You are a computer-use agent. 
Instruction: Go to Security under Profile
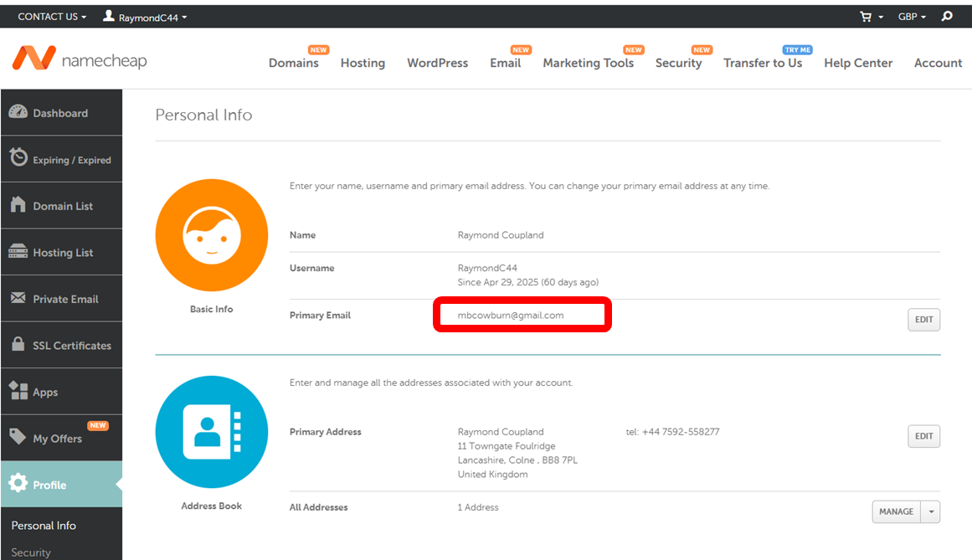pos(31,552)
